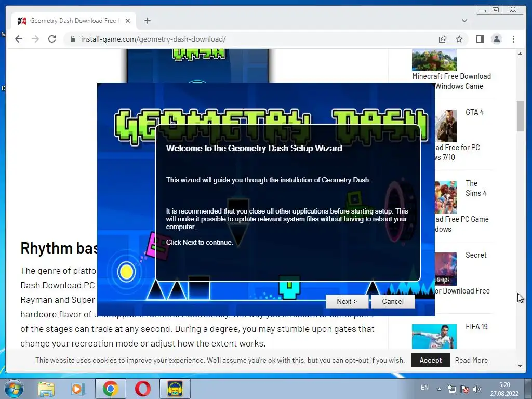Open The Sims 4 thumbnail

click(446, 197)
